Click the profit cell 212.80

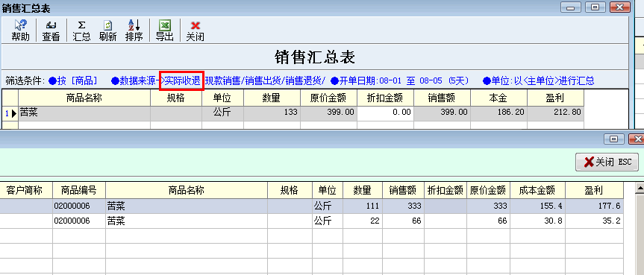coord(555,113)
